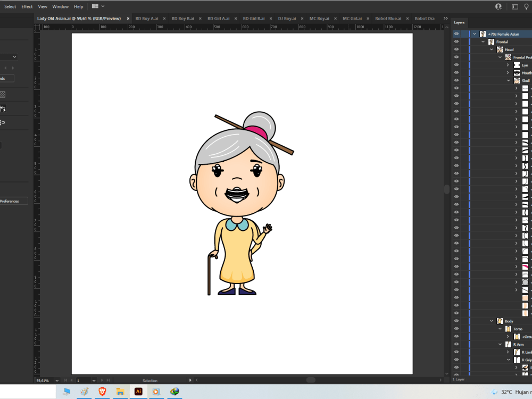The width and height of the screenshot is (532, 399).
Task: Click the Mouth layer thumbnail
Action: (517, 72)
